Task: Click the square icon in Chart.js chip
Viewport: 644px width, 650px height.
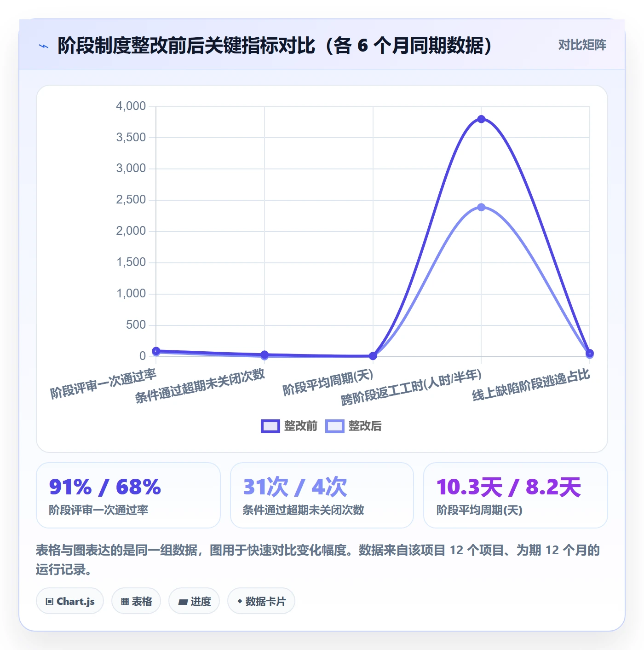Action: tap(50, 602)
